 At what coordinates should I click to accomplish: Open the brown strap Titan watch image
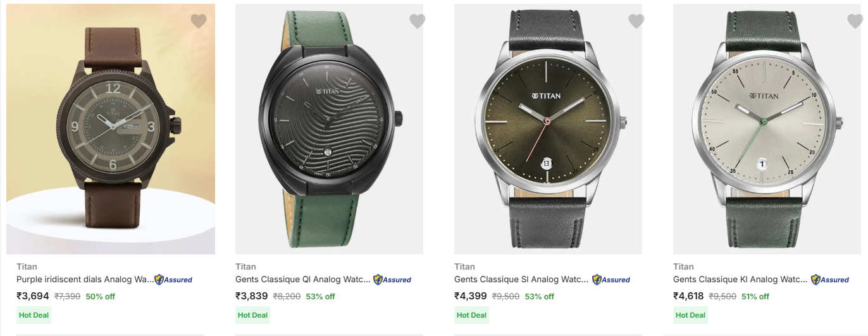[111, 130]
